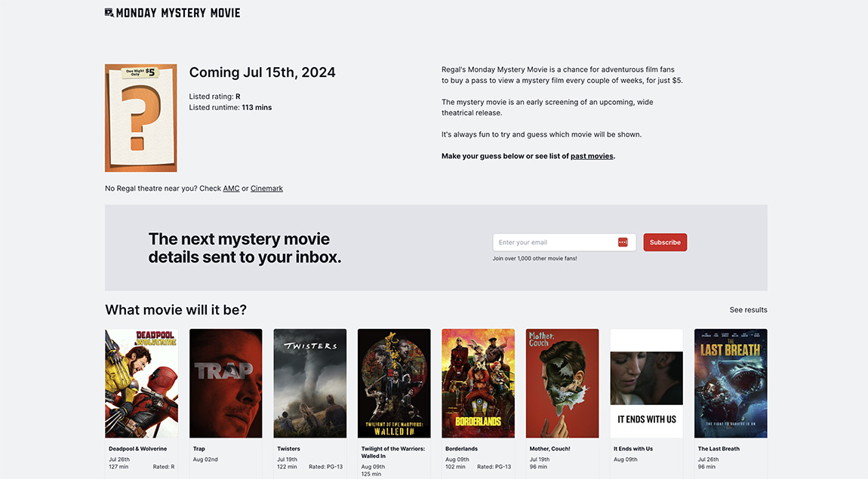
Task: Click the Trap title below poster
Action: [x=199, y=449]
